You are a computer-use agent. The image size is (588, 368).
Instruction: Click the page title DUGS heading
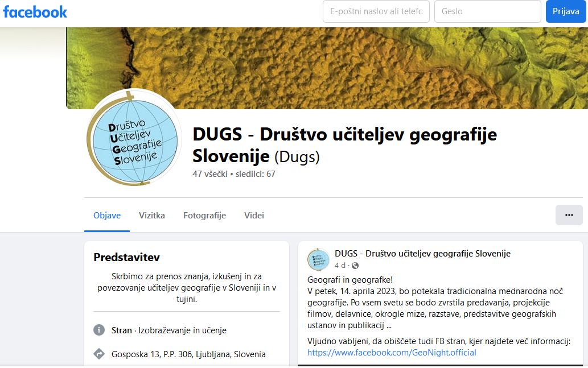344,145
